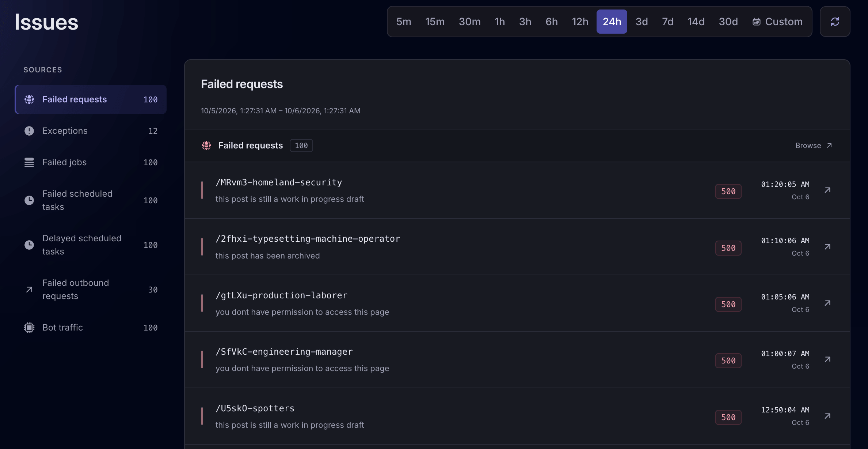Click the Failed jobs stack icon
This screenshot has height=449, width=868.
[29, 162]
